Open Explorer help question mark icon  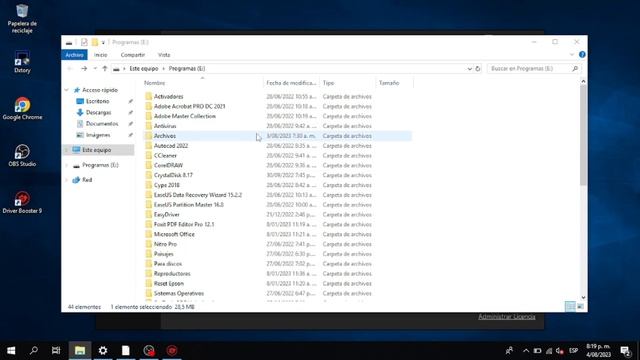click(582, 54)
